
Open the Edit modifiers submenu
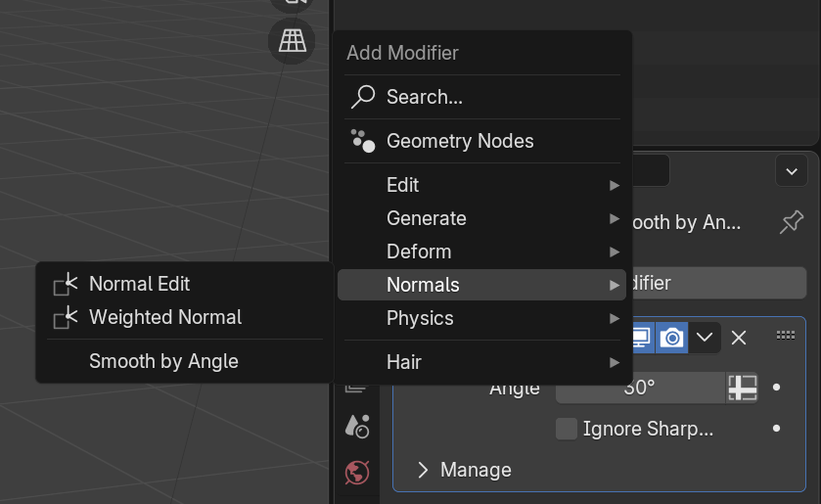pos(481,185)
